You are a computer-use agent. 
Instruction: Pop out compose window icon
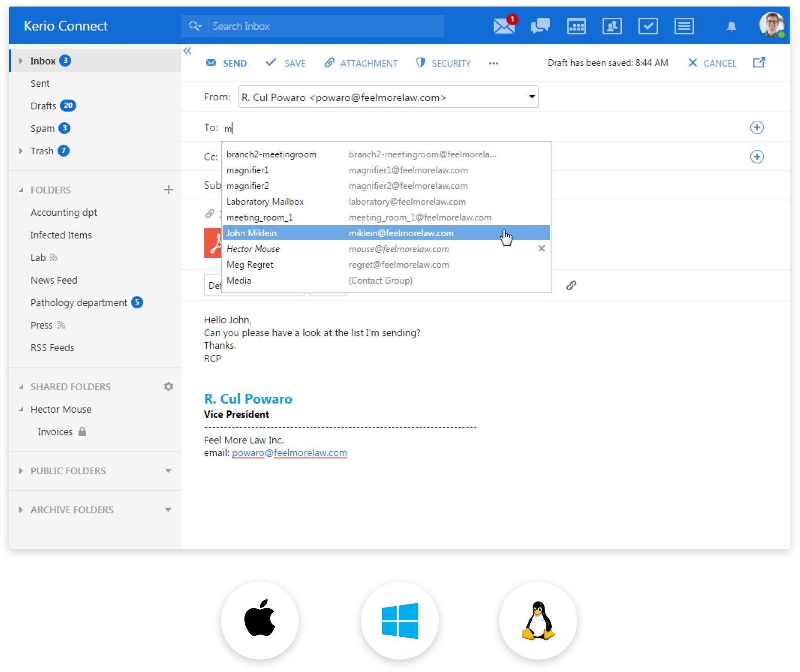(759, 62)
